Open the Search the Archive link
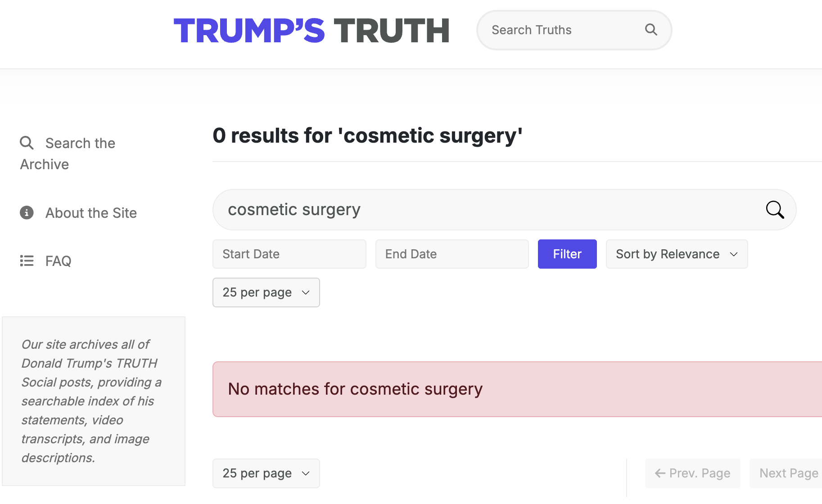Viewport: 822px width, 504px height. coord(80,144)
